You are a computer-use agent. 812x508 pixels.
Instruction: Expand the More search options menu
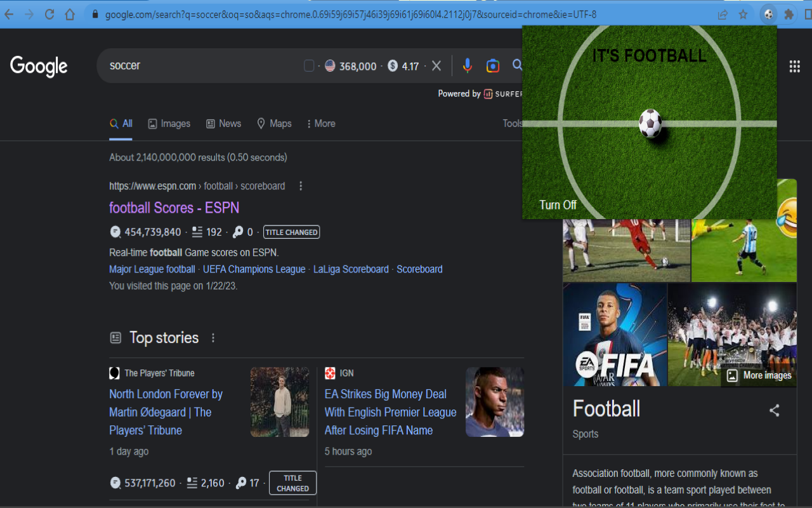(x=321, y=124)
